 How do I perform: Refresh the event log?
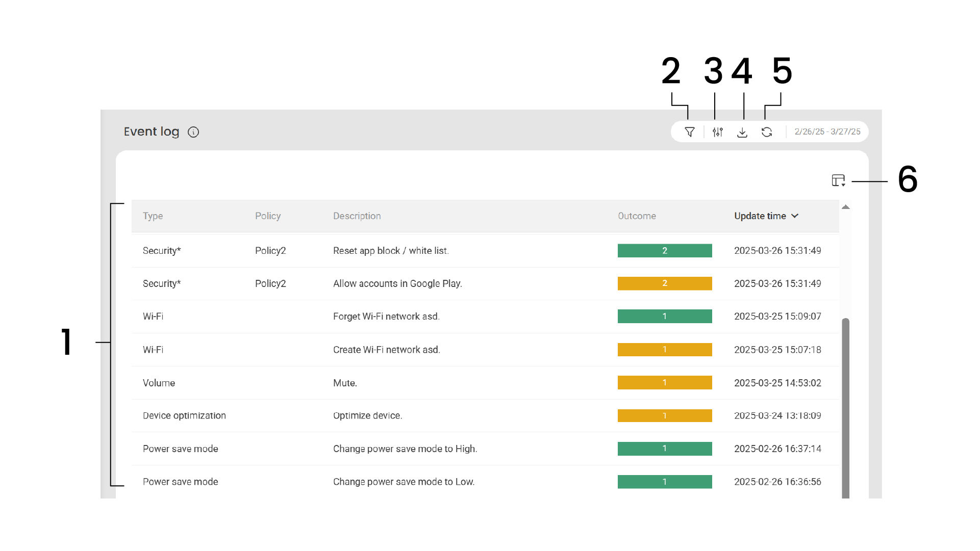tap(767, 132)
